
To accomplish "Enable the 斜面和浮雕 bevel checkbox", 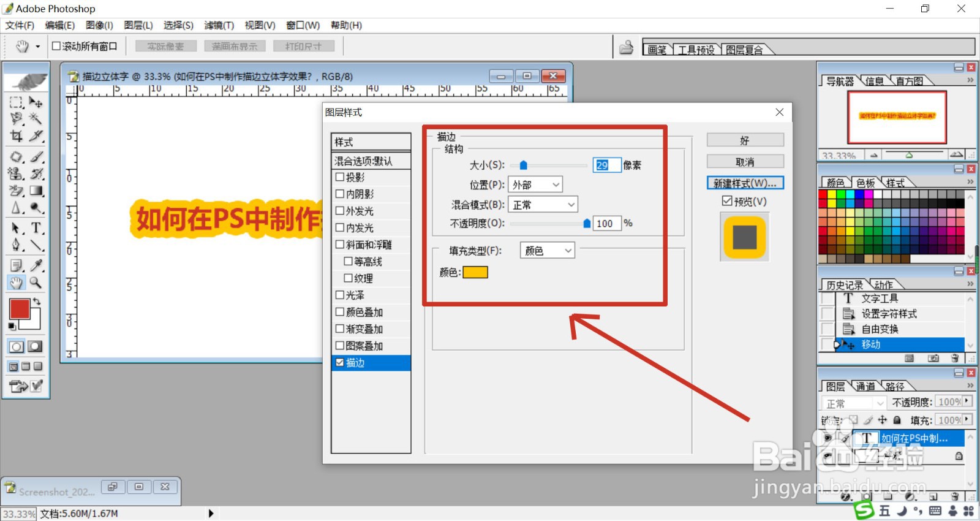I will pos(340,244).
